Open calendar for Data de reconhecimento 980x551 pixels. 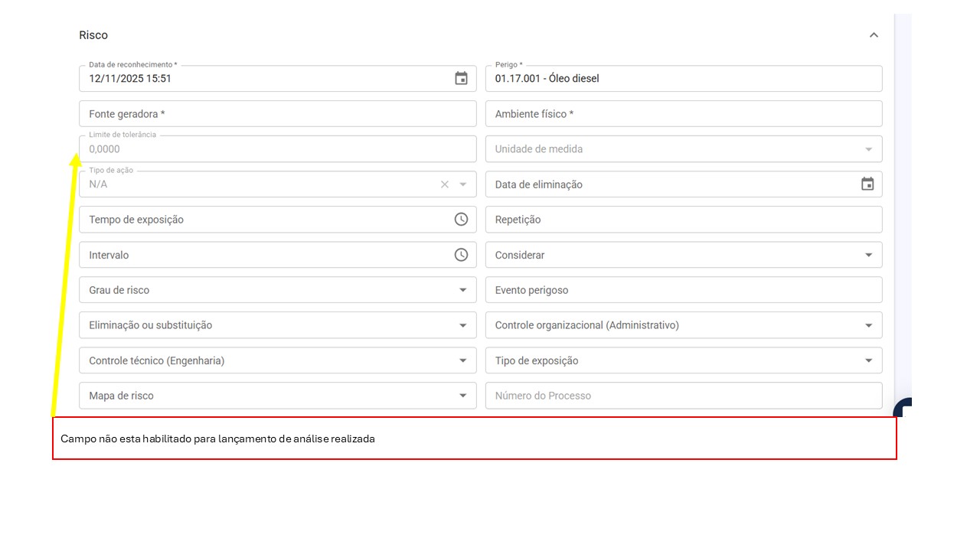pyautogui.click(x=461, y=78)
